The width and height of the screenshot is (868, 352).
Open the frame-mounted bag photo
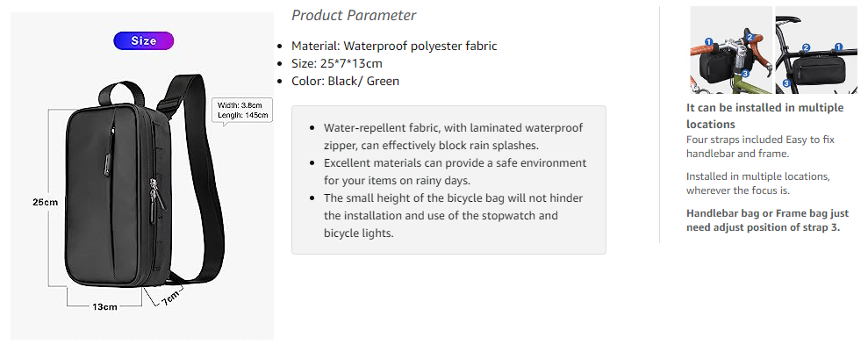tap(816, 50)
